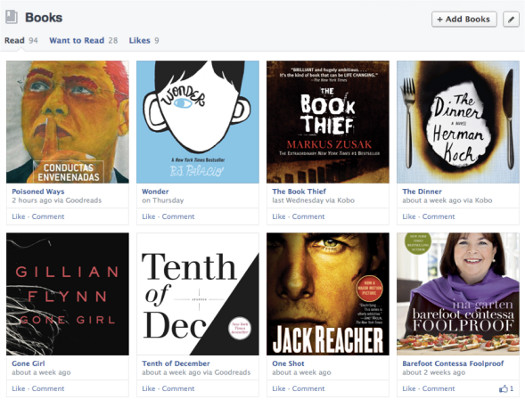Comment on One Shot
This screenshot has height=400, width=525.
point(308,389)
